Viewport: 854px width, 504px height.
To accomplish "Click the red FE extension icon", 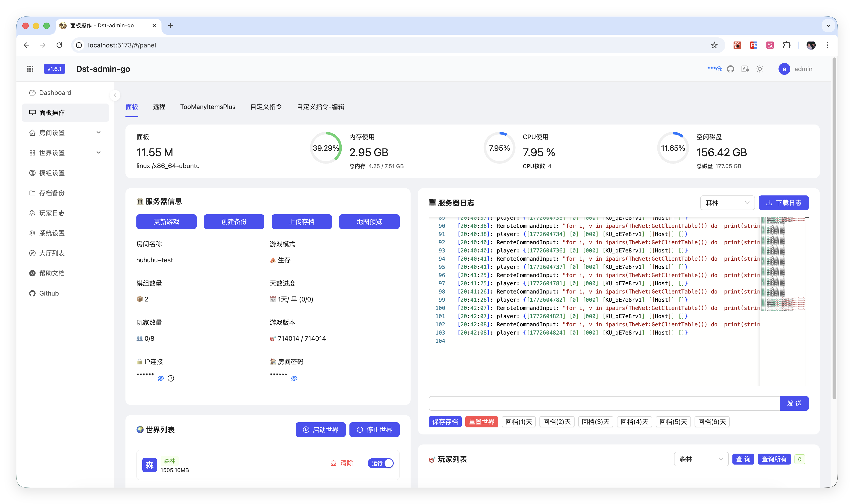I will [753, 45].
